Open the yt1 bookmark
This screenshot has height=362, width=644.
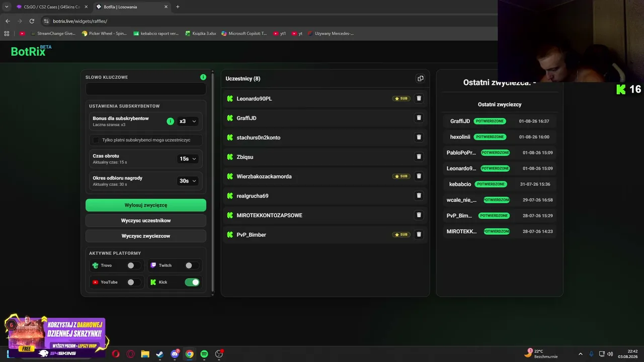pyautogui.click(x=279, y=34)
